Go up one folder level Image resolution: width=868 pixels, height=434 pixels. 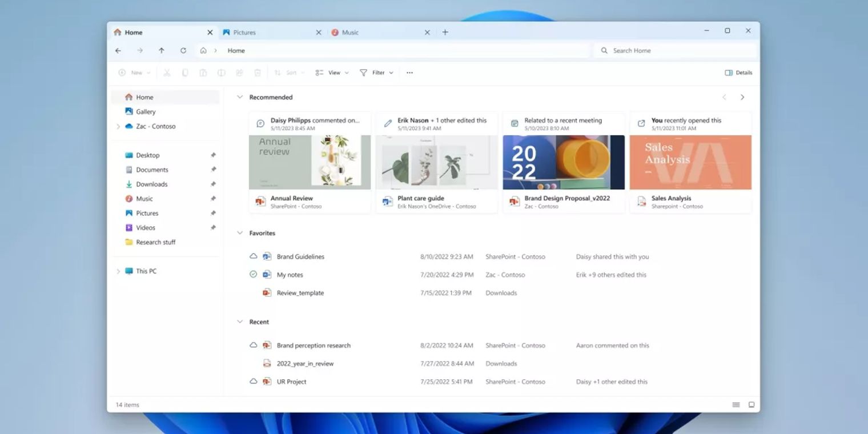(x=162, y=50)
